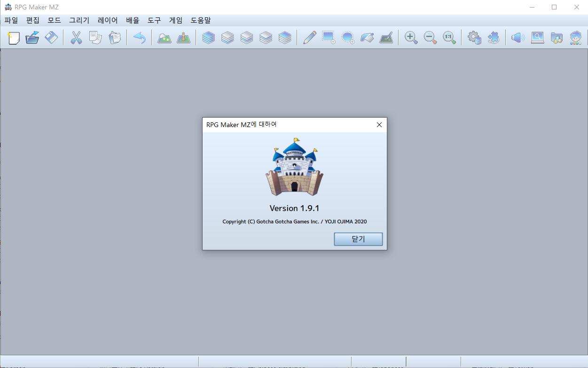Select the Ellipse drawing tool
Viewport: 588px width, 368px height.
348,38
